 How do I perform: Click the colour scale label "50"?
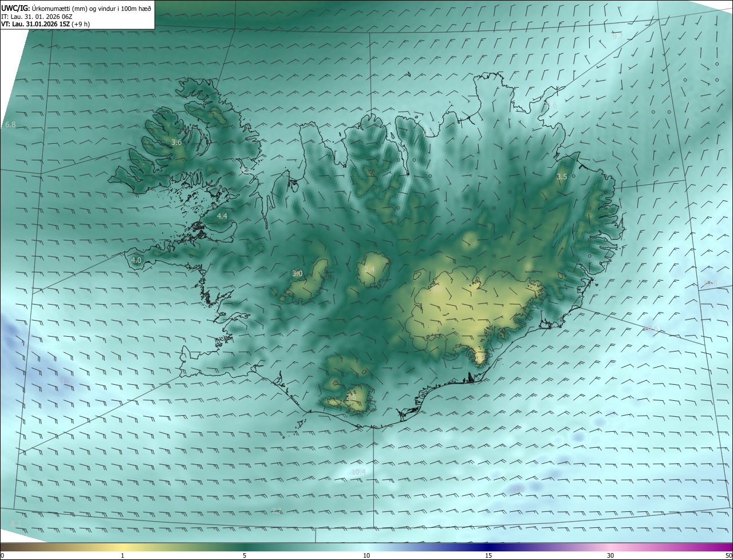click(x=728, y=555)
